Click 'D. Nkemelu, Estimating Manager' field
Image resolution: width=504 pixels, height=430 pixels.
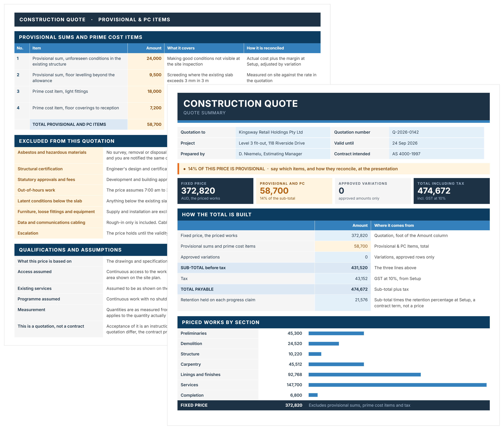pyautogui.click(x=283, y=154)
